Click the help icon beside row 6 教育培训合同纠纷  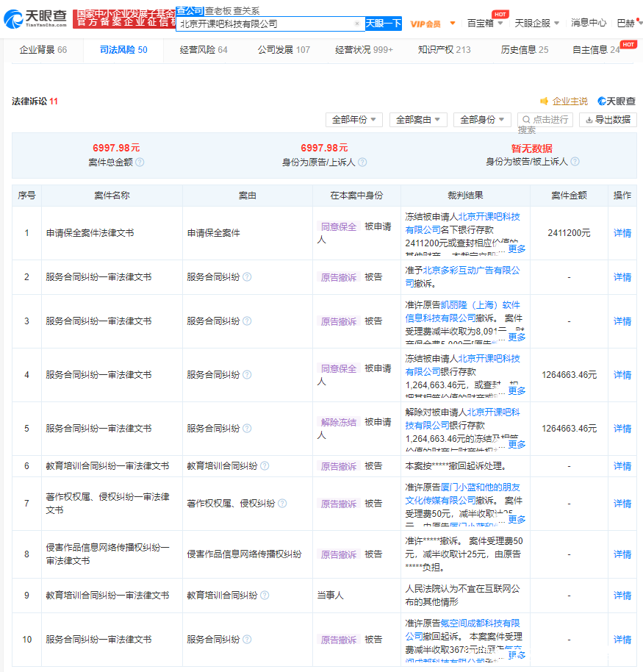pos(265,466)
